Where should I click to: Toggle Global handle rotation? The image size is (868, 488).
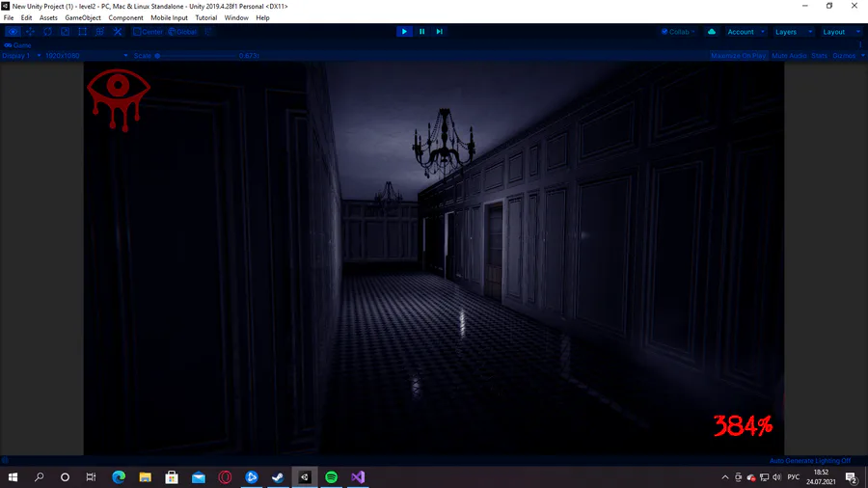182,32
